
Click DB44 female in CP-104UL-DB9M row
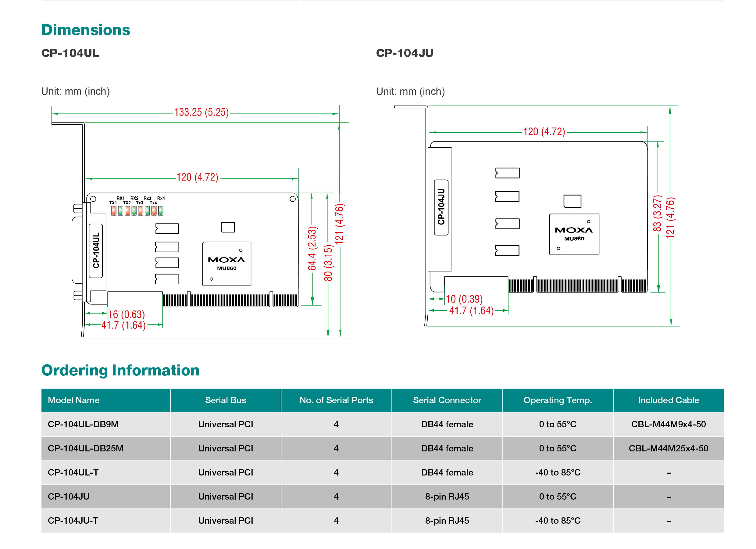447,424
